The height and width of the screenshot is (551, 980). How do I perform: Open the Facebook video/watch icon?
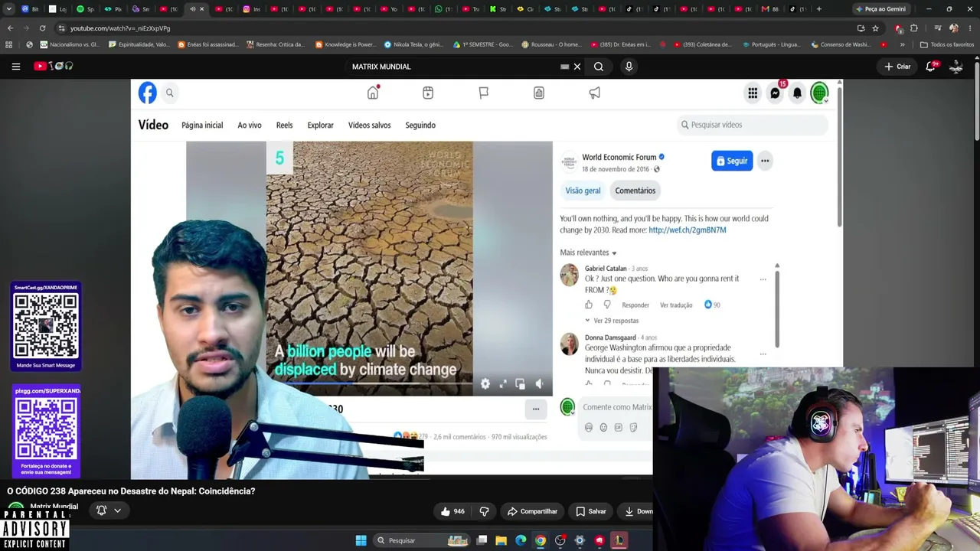(x=428, y=93)
